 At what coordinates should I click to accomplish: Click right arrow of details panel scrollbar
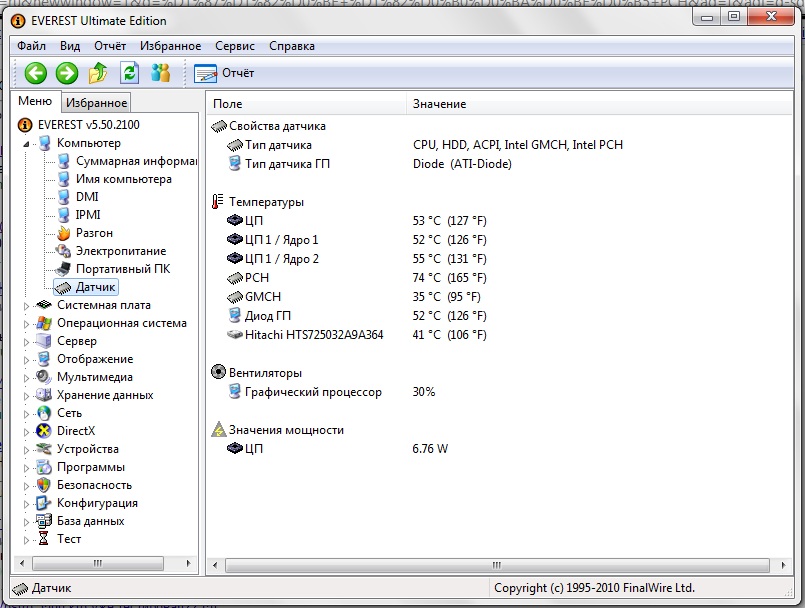pyautogui.click(x=783, y=565)
